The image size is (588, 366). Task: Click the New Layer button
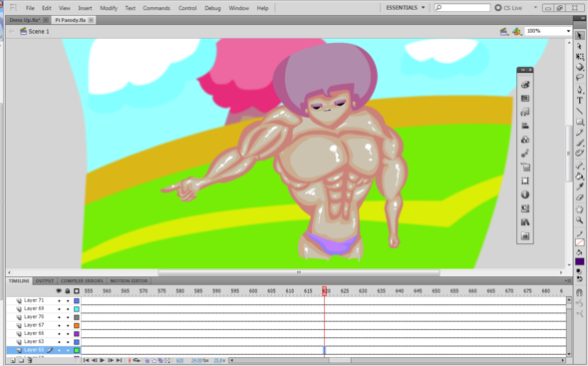(x=13, y=360)
